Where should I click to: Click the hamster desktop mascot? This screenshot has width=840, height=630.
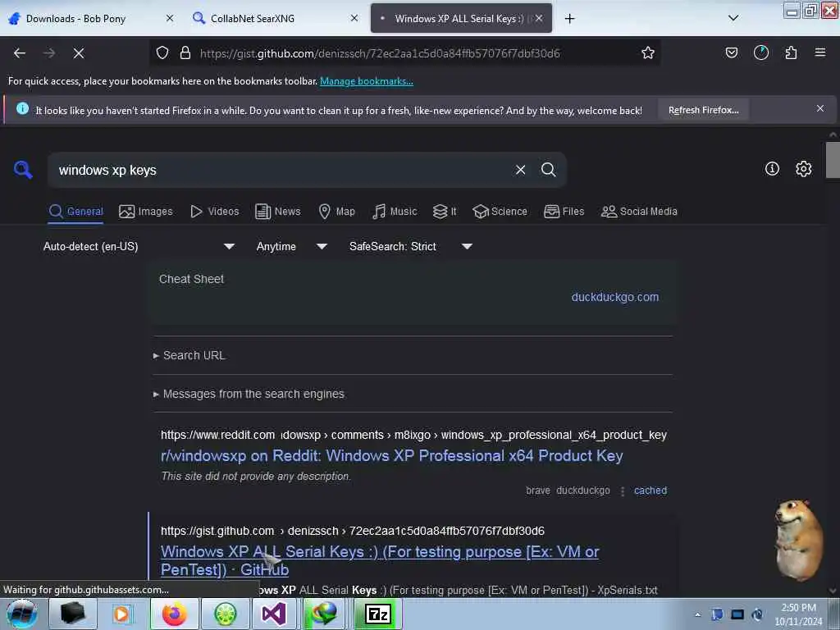[798, 540]
